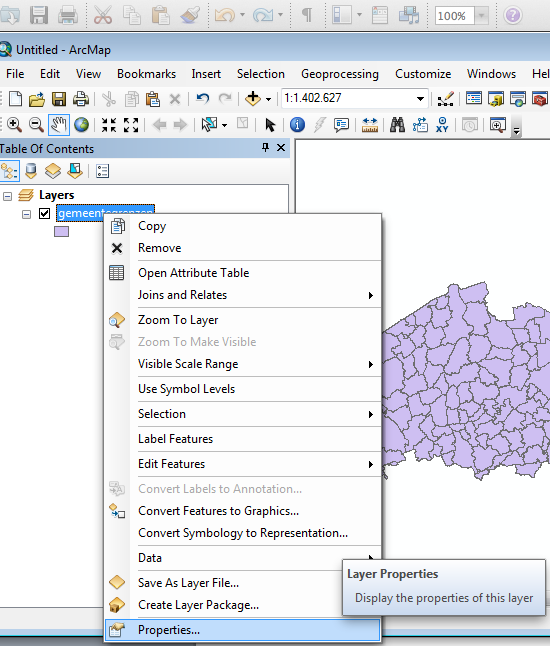Choose Copy from the context menu
The height and width of the screenshot is (646, 550).
click(243, 226)
